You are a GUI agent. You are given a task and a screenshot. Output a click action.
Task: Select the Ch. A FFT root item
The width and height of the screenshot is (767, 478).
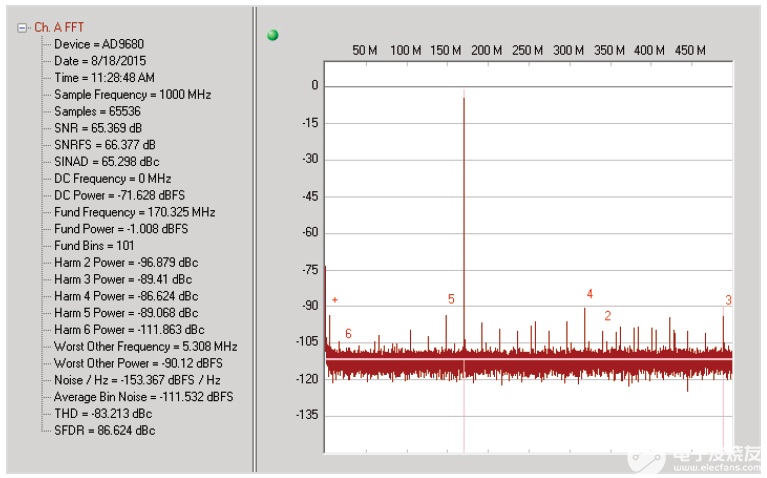(59, 28)
